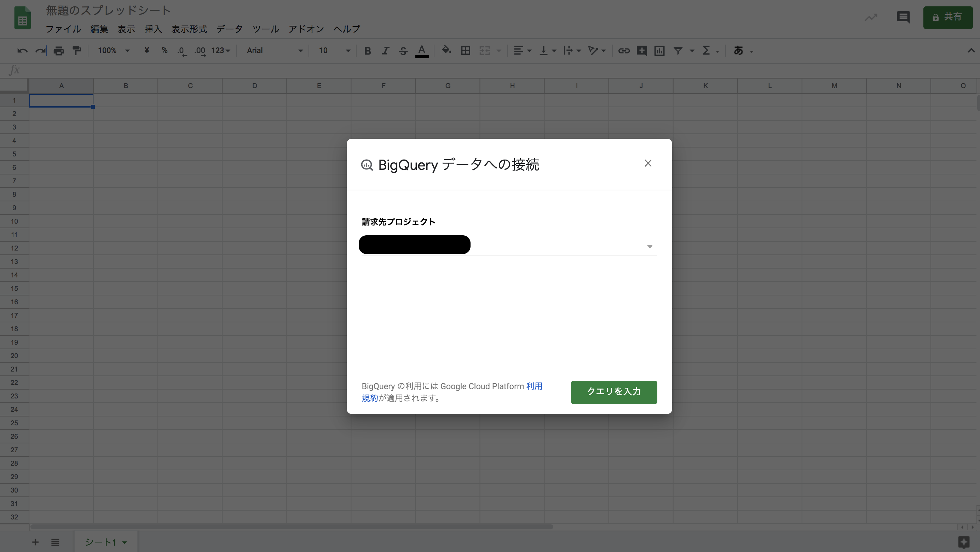Select the paint format tool

(x=77, y=51)
